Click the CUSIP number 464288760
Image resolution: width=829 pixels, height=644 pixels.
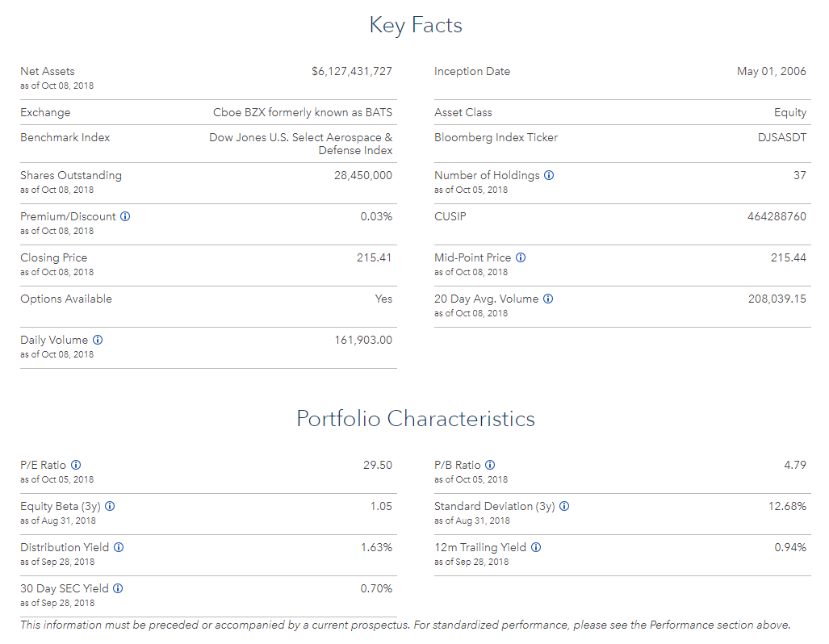tap(777, 216)
